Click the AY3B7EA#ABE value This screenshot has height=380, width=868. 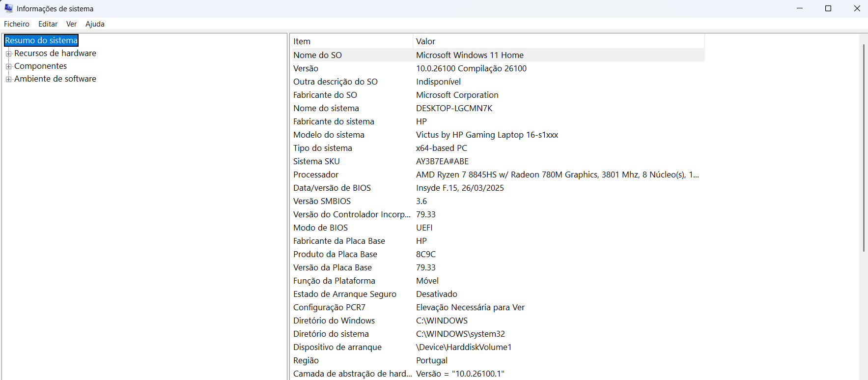[x=442, y=161]
